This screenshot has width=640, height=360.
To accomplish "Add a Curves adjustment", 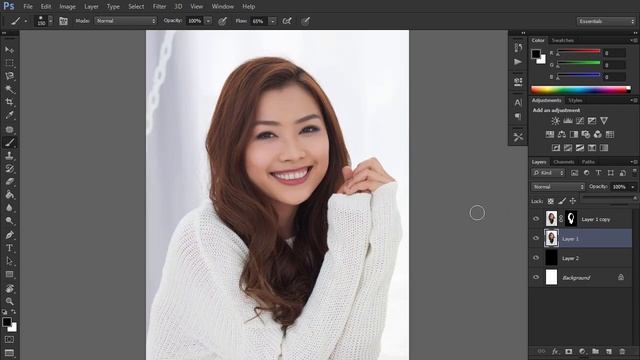I will [x=580, y=121].
